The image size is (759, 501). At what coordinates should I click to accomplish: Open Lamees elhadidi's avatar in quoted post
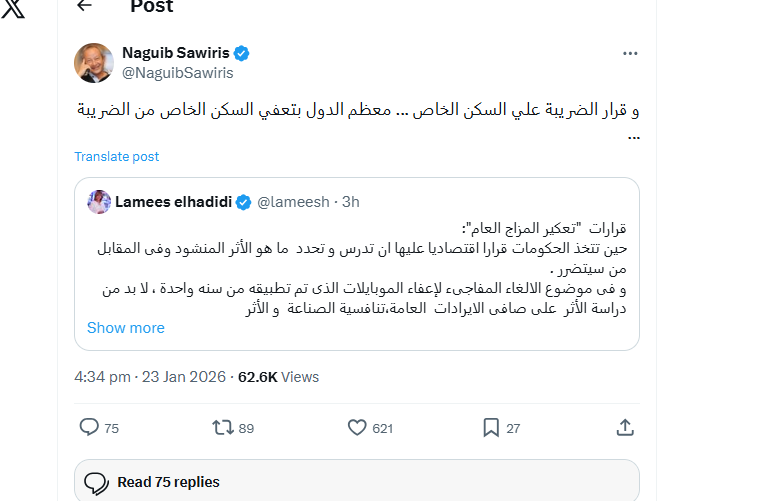point(99,201)
